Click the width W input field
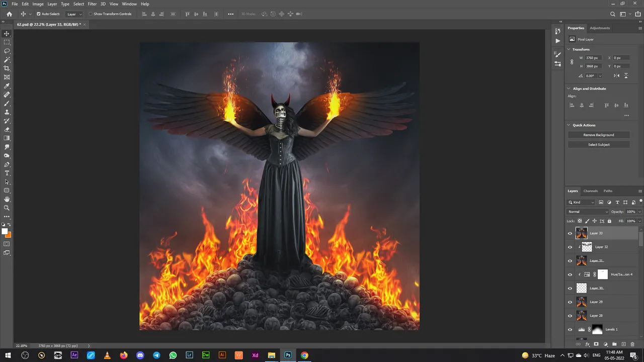The height and width of the screenshot is (362, 644). (593, 58)
